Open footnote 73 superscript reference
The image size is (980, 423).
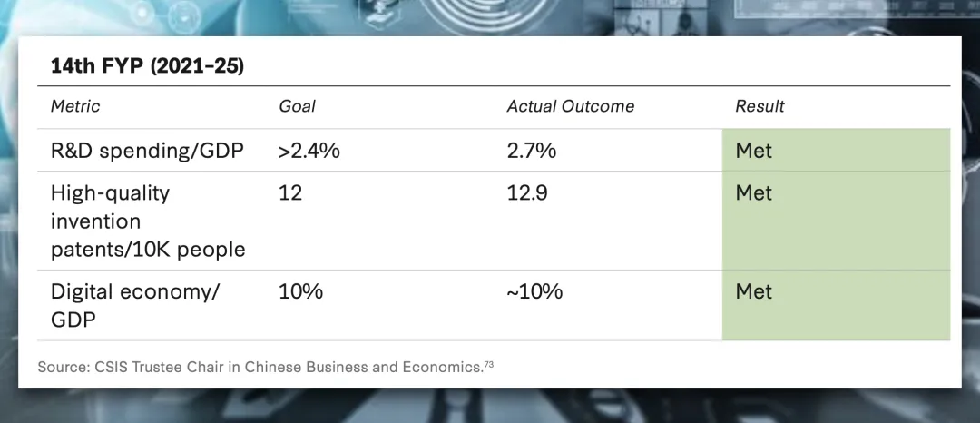tap(488, 365)
